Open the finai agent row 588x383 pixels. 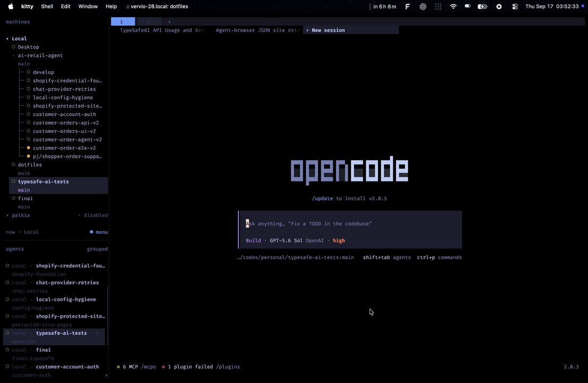point(55,354)
